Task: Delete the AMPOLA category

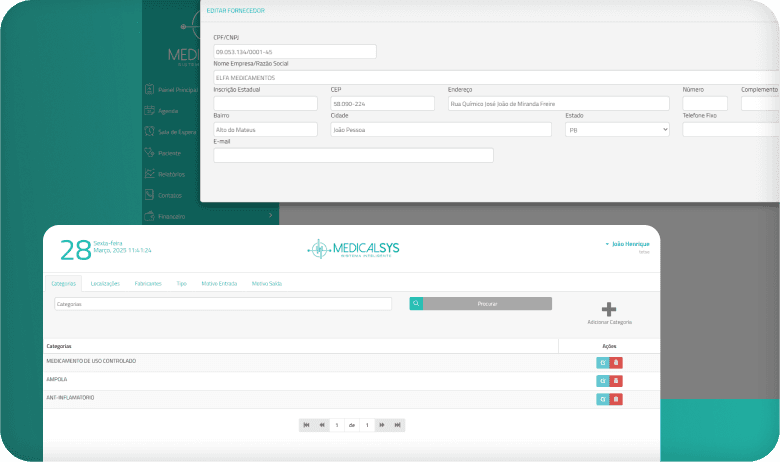Action: point(616,381)
